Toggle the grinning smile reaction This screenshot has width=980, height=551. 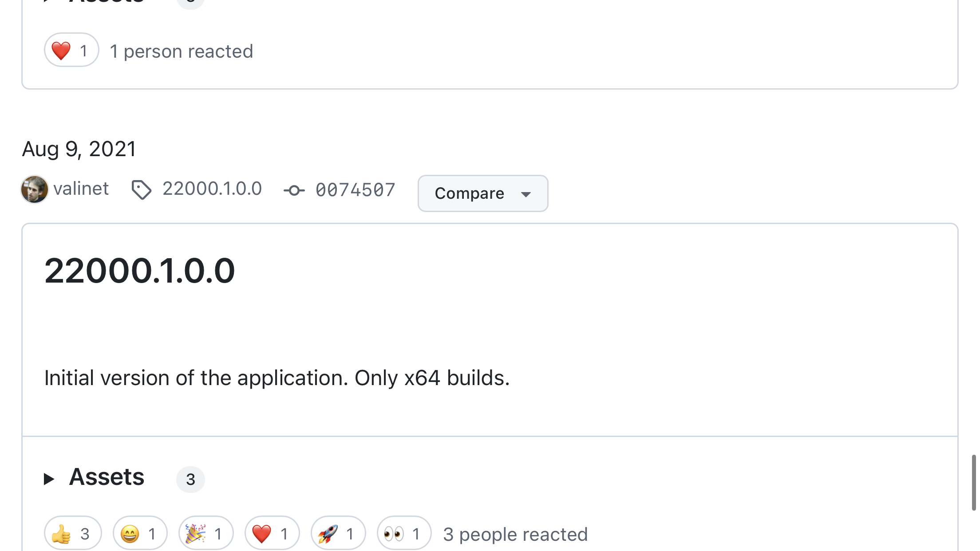tap(140, 533)
